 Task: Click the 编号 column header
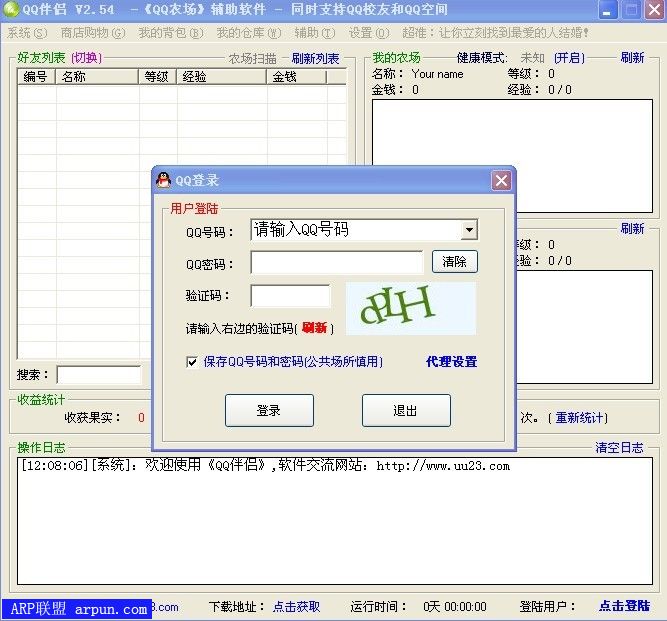(36, 77)
